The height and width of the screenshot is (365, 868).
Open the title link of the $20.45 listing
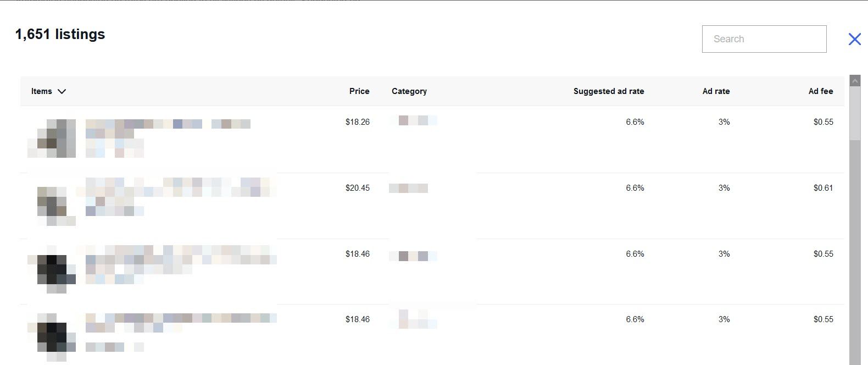pos(181,196)
